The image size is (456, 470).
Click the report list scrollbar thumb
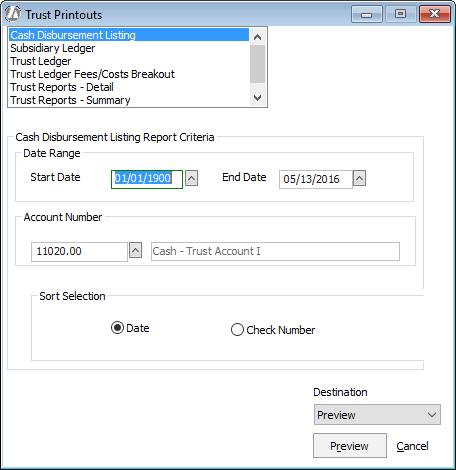[x=257, y=64]
